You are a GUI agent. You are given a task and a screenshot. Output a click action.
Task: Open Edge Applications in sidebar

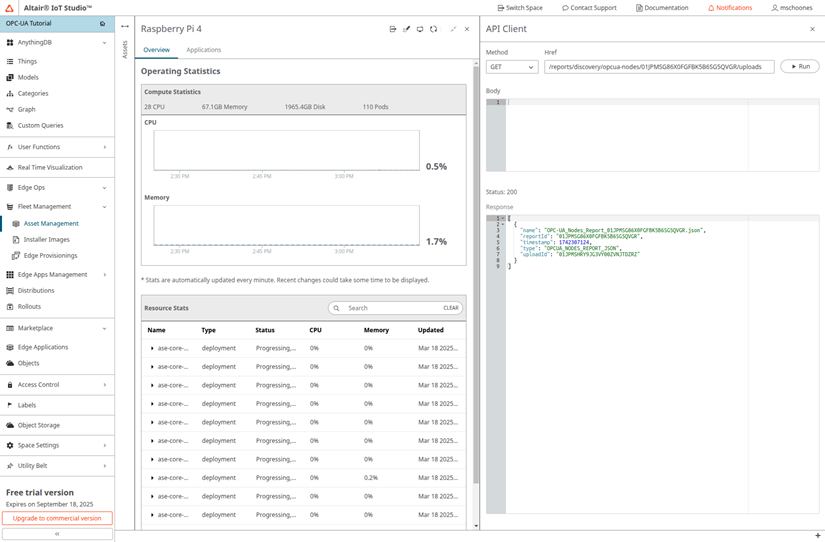click(x=43, y=347)
